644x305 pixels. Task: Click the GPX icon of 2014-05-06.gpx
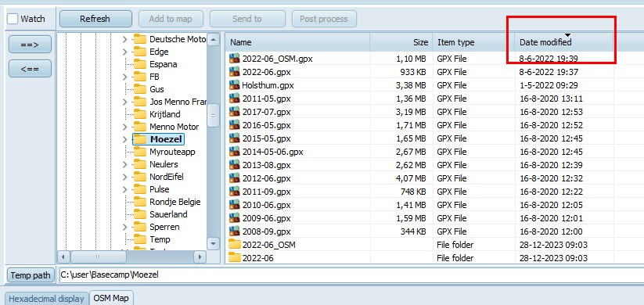click(235, 152)
